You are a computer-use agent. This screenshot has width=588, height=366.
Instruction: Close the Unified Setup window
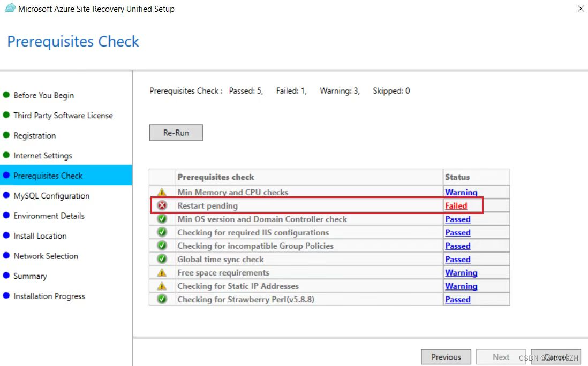pyautogui.click(x=581, y=8)
